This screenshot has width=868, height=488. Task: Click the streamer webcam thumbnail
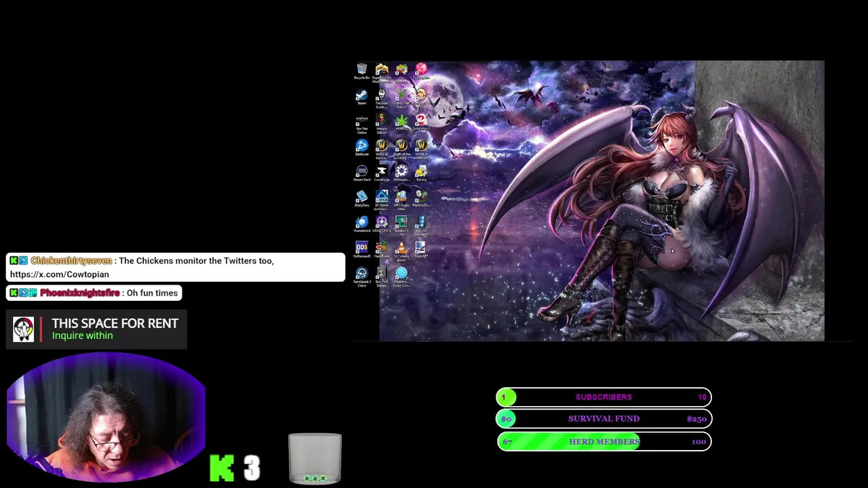pos(106,418)
